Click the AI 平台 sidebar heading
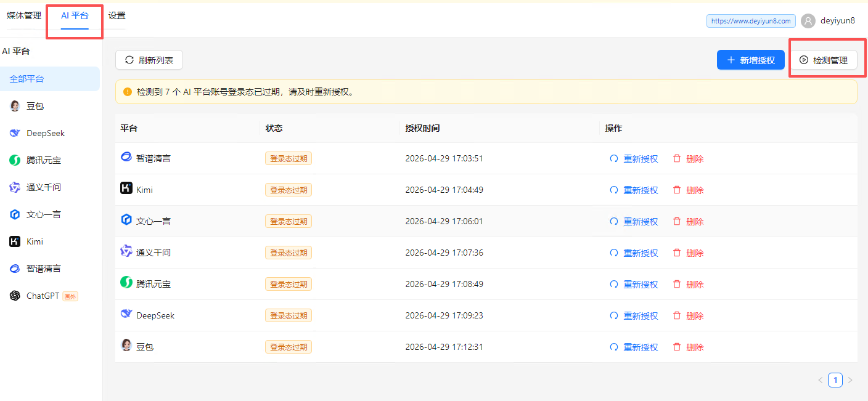 [x=16, y=51]
